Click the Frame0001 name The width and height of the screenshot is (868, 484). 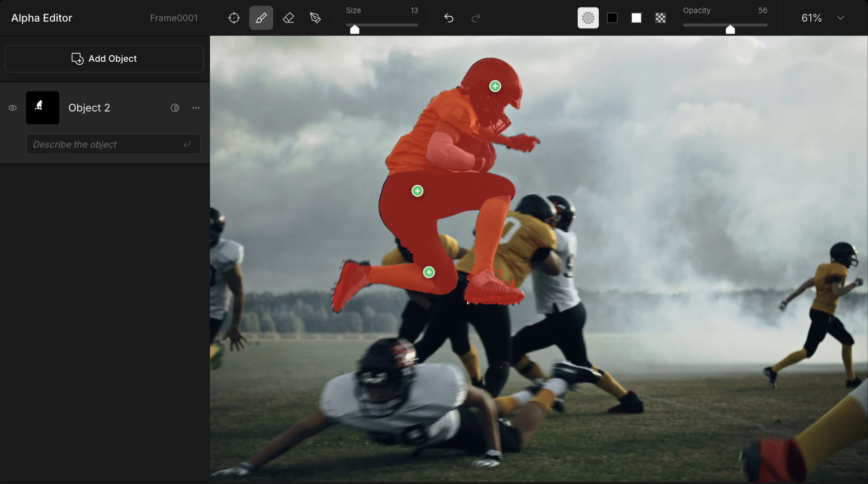174,18
